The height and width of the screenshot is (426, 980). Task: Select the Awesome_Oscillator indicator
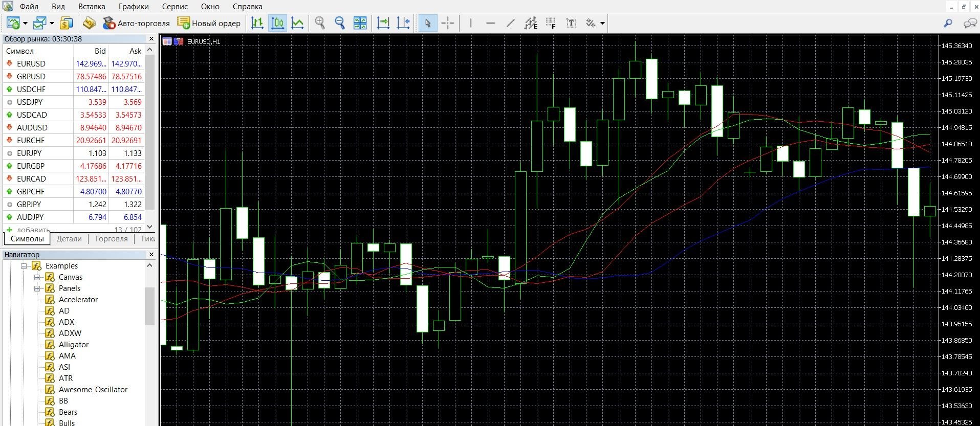[93, 390]
